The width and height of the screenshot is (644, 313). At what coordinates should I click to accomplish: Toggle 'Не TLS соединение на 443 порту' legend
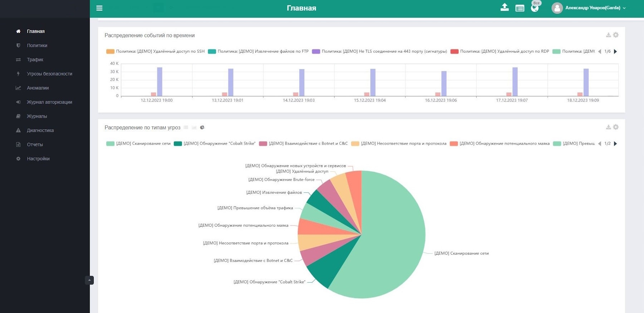[379, 52]
